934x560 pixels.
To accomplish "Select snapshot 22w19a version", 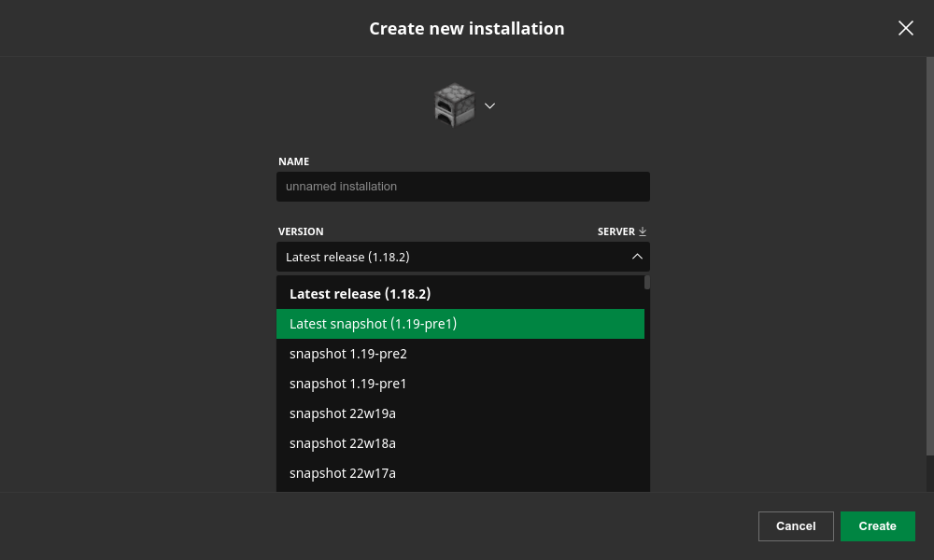I will coord(342,413).
